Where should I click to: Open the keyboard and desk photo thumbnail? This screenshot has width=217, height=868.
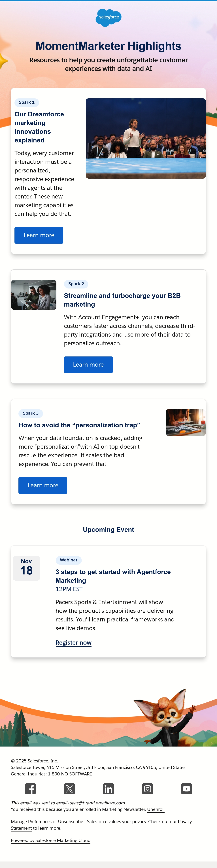[x=186, y=423]
